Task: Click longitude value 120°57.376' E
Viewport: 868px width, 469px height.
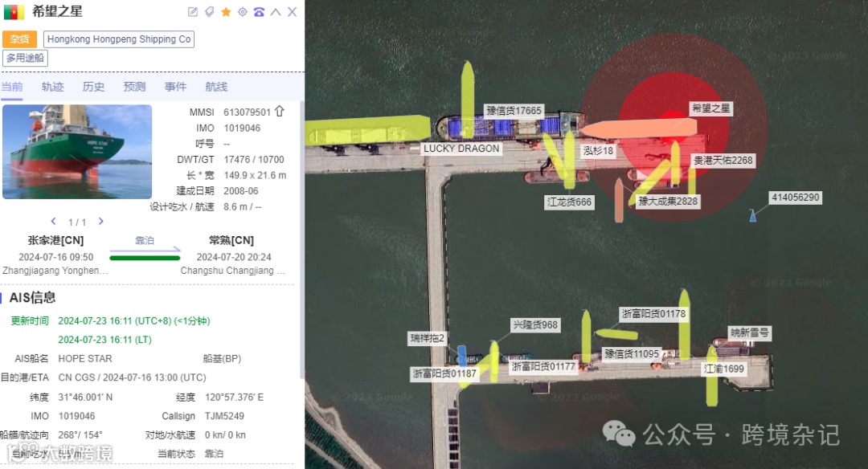Action: 234,397
